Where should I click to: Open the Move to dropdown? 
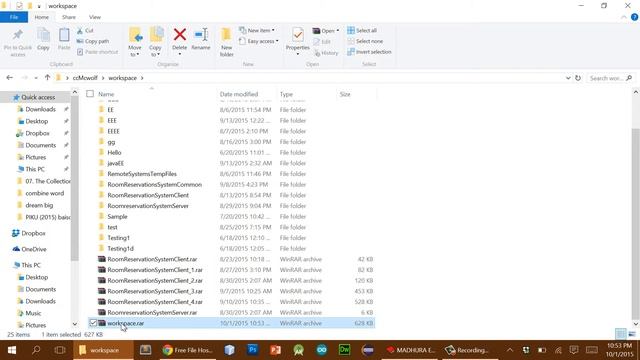135,42
